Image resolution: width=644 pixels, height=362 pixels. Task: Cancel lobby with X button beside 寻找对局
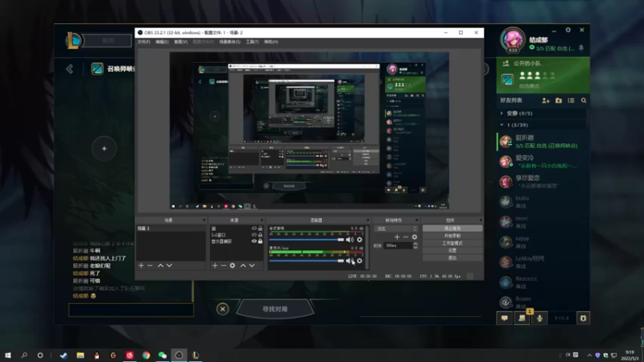pyautogui.click(x=223, y=309)
